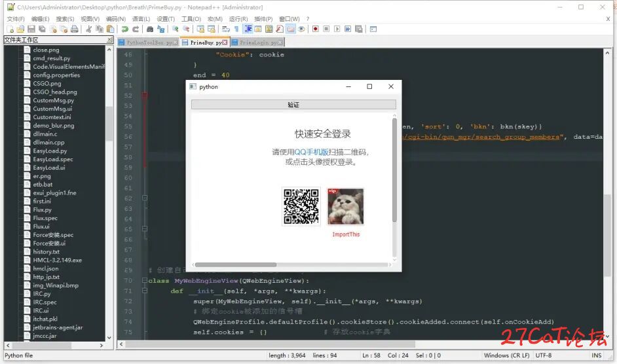Select history.txt in the file tree

pyautogui.click(x=46, y=252)
